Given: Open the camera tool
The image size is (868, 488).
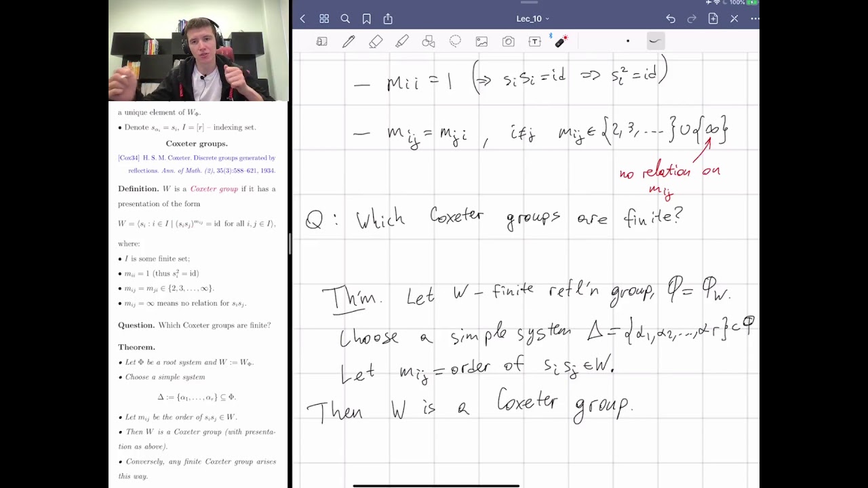Looking at the screenshot, I should [x=508, y=42].
